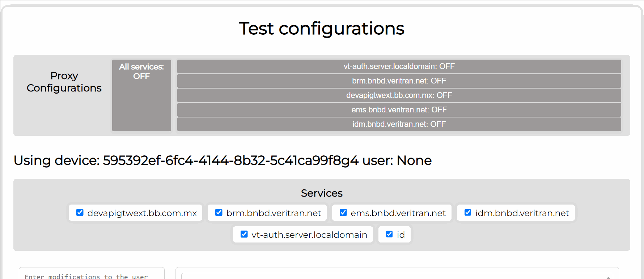Click the ems.bnbd.veritran.net service label text
Screen dimensions: 644x279
click(x=398, y=213)
